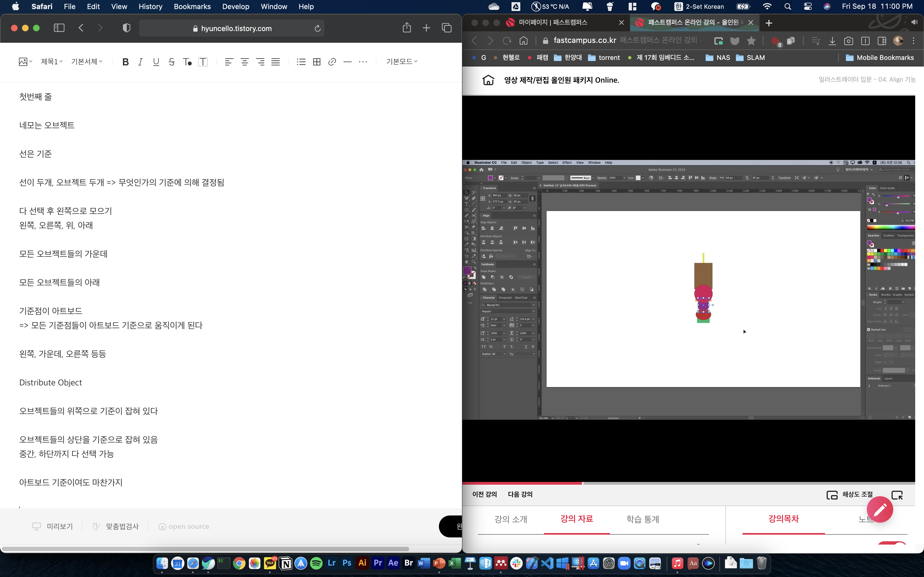Switch to the 학습 통계 tab

tap(643, 519)
